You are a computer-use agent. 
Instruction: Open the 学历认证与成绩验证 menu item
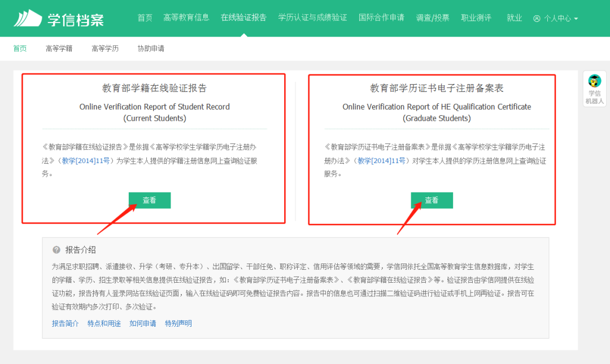(312, 17)
